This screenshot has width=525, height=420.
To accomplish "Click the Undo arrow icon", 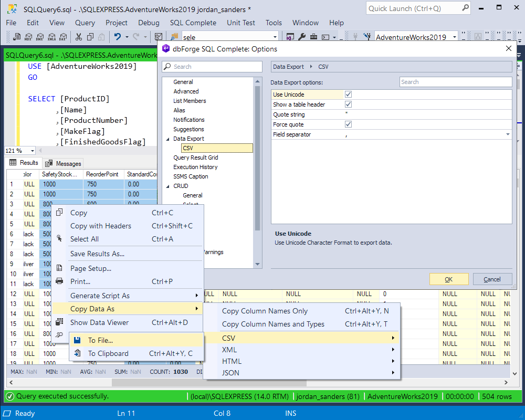I will 117,37.
